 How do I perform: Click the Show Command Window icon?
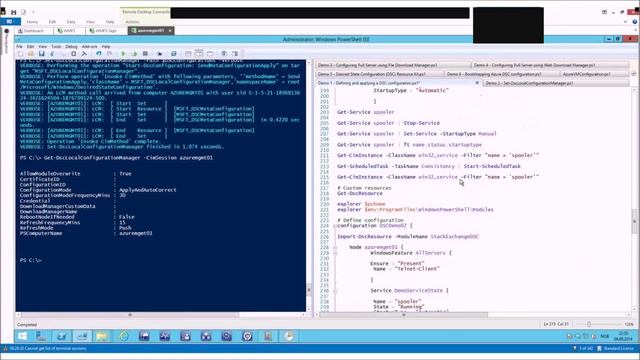224,54
